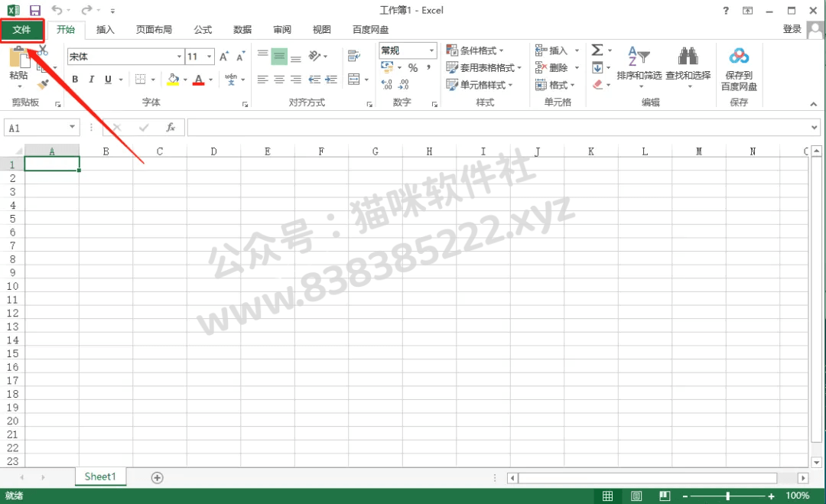This screenshot has height=504, width=826.
Task: Toggle Bold formatting
Action: click(75, 80)
